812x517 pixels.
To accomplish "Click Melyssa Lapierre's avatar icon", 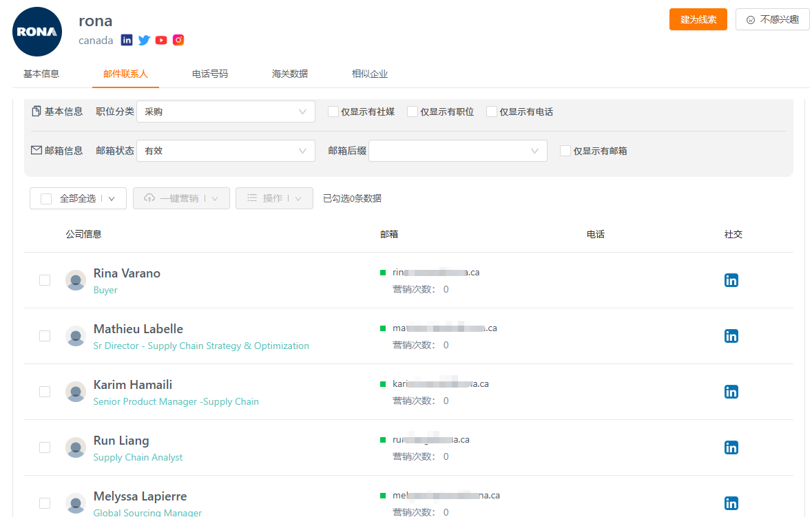I will [x=76, y=503].
